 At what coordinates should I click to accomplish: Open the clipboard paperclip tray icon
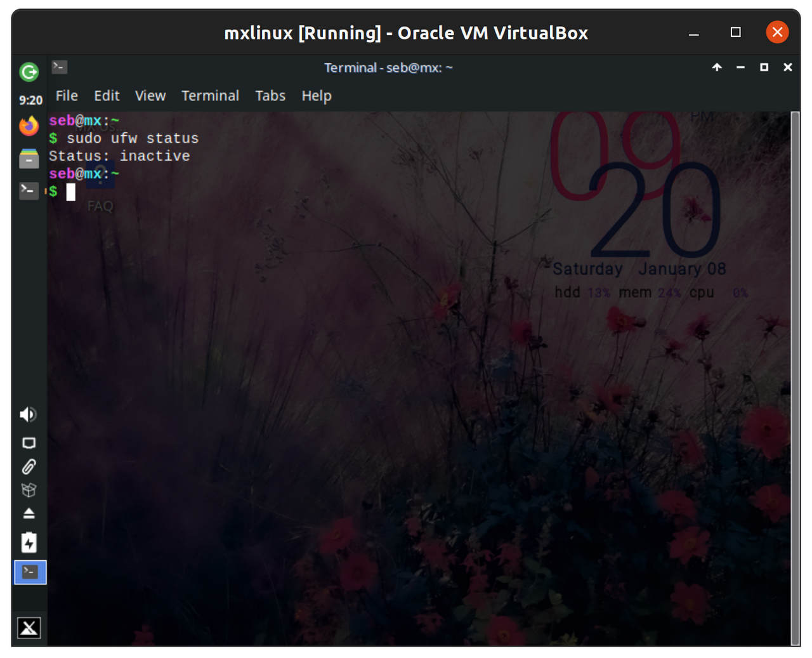(29, 467)
